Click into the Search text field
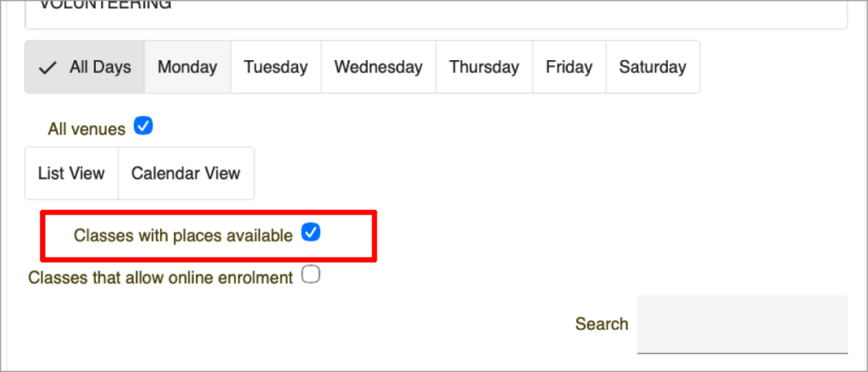 (743, 325)
